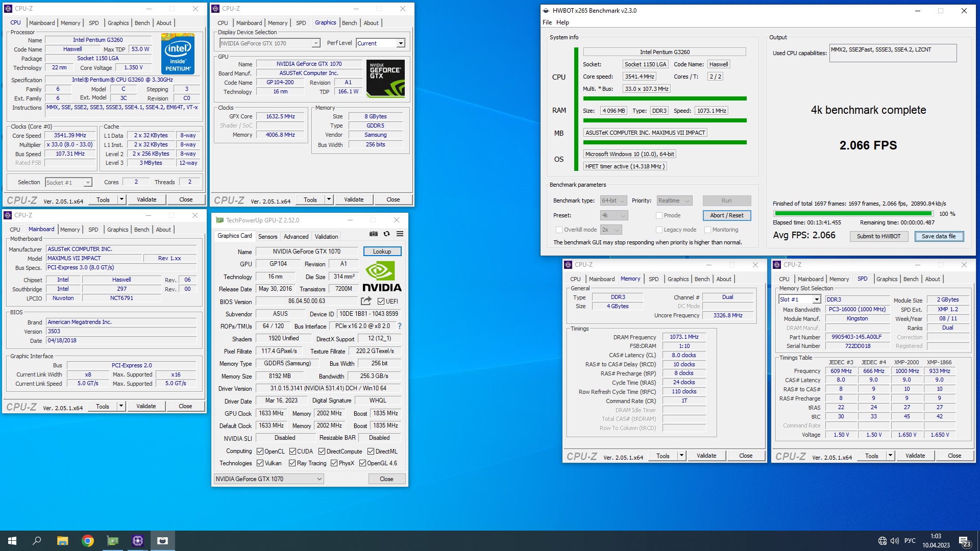Click the benchmark progress bar at 100%
This screenshot has width=980, height=551.
pyautogui.click(x=853, y=214)
